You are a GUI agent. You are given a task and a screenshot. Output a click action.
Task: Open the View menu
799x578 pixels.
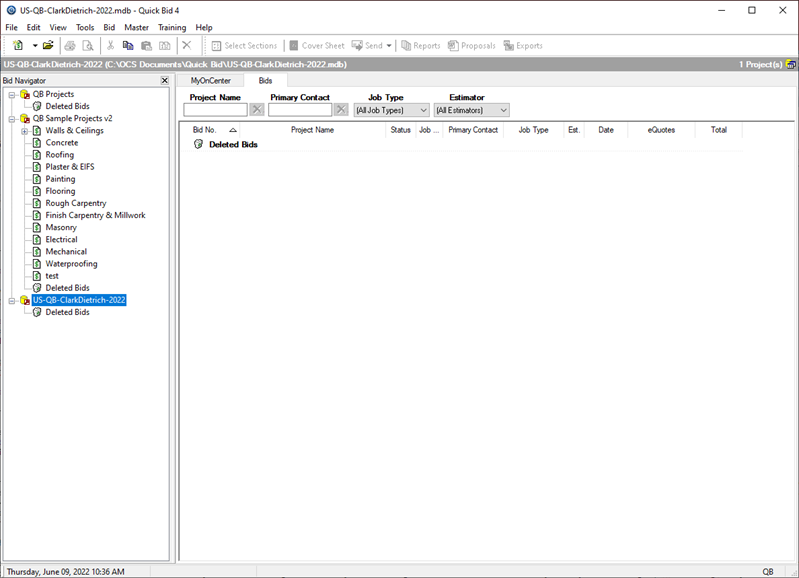coord(58,28)
